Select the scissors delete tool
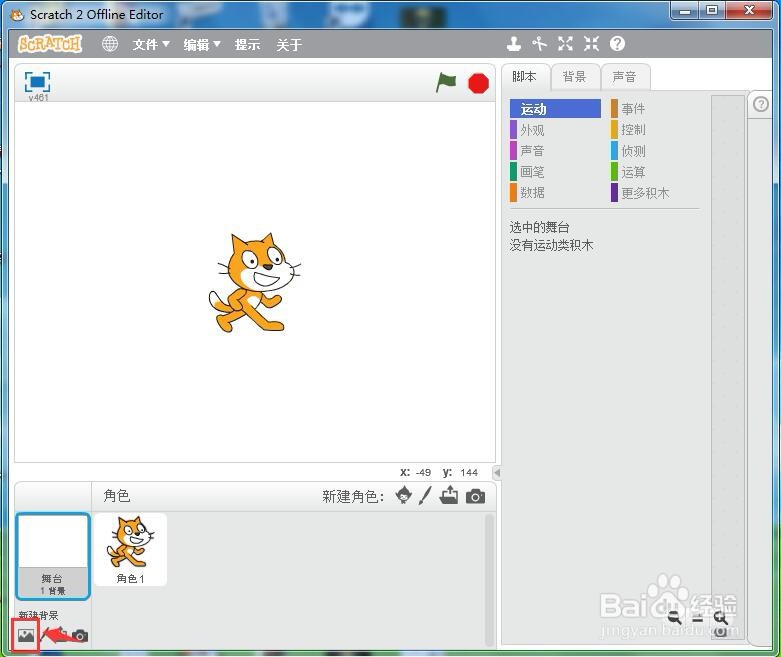 539,44
